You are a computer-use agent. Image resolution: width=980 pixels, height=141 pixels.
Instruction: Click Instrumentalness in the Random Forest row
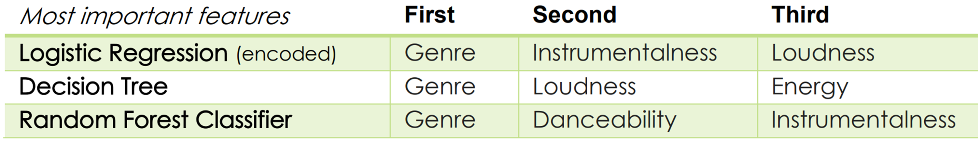[863, 120]
